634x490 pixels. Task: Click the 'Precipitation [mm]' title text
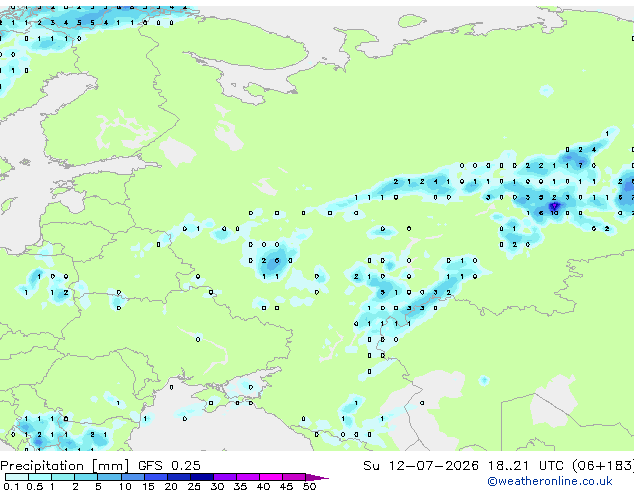coord(65,466)
